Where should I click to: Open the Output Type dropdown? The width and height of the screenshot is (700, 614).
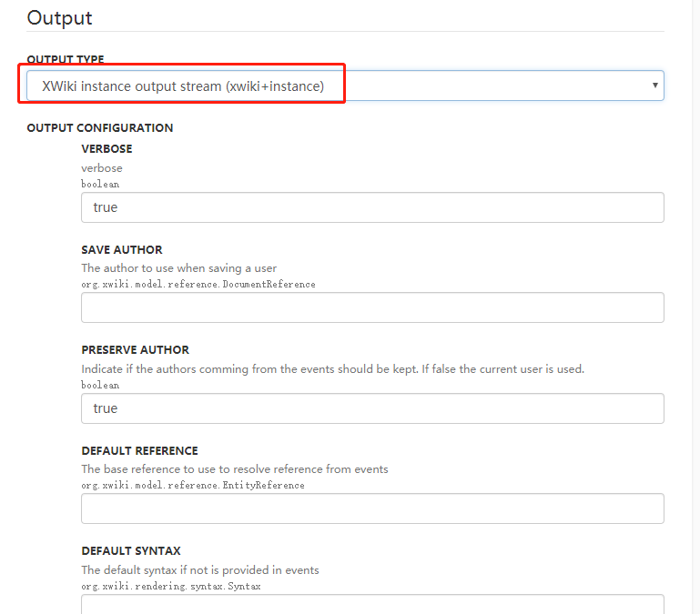click(344, 86)
